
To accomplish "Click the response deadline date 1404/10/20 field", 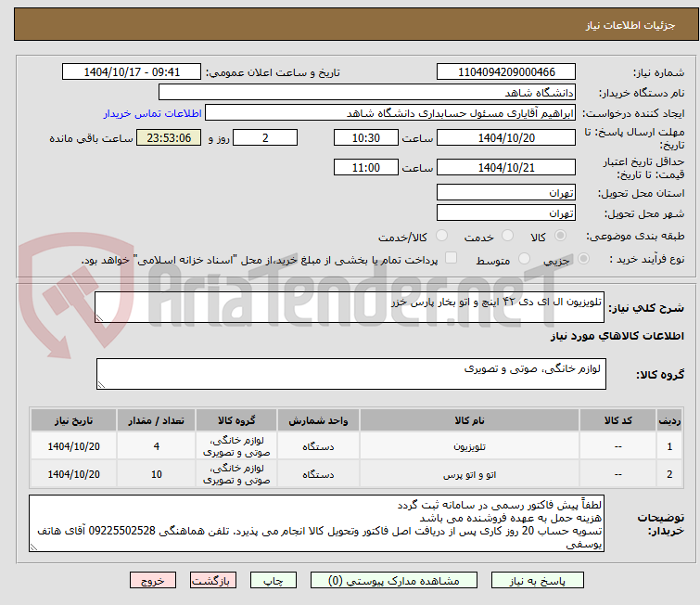I will click(506, 137).
